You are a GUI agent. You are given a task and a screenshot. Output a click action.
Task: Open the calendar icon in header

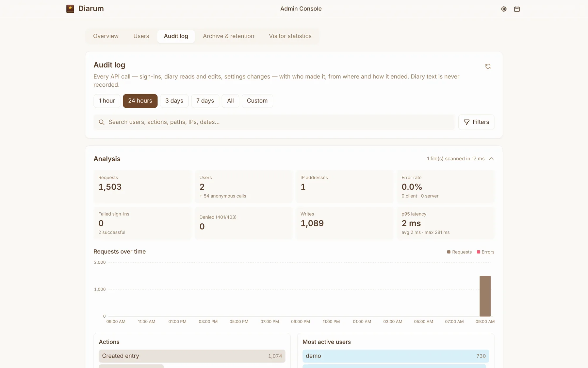pos(517,9)
